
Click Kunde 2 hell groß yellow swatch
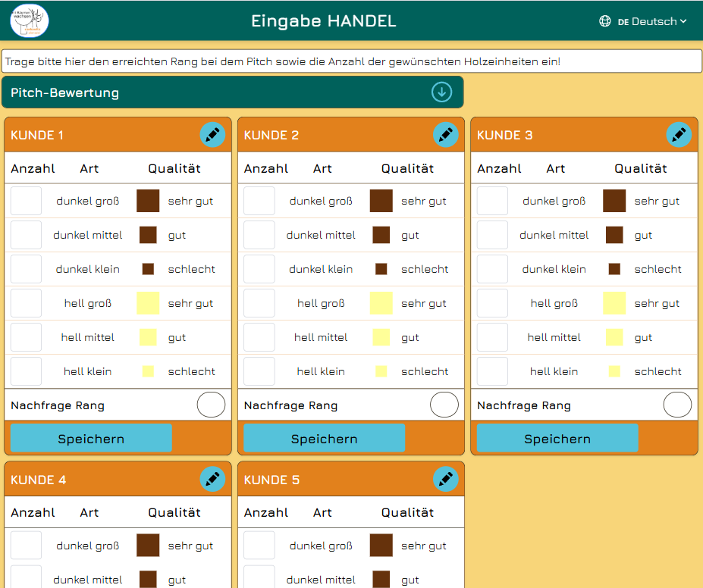pyautogui.click(x=381, y=303)
